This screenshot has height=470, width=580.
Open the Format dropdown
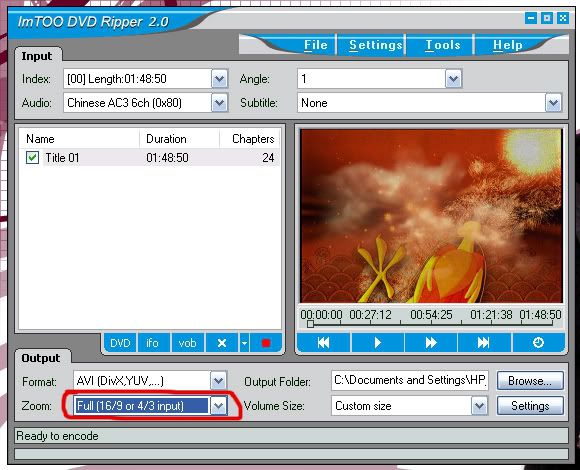point(219,381)
